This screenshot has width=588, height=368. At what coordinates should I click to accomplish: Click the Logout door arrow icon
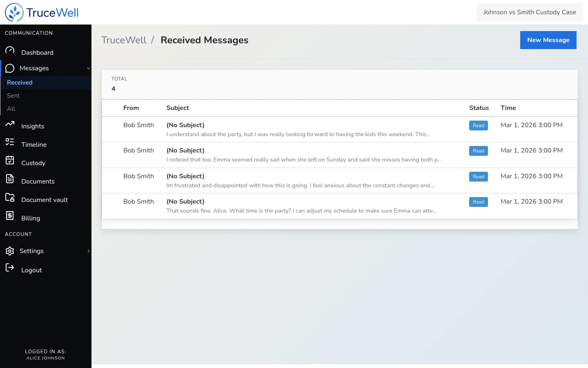click(10, 268)
